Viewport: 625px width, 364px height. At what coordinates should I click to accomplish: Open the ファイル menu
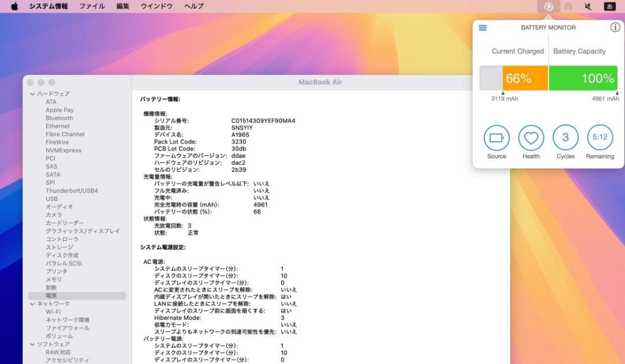(x=92, y=6)
